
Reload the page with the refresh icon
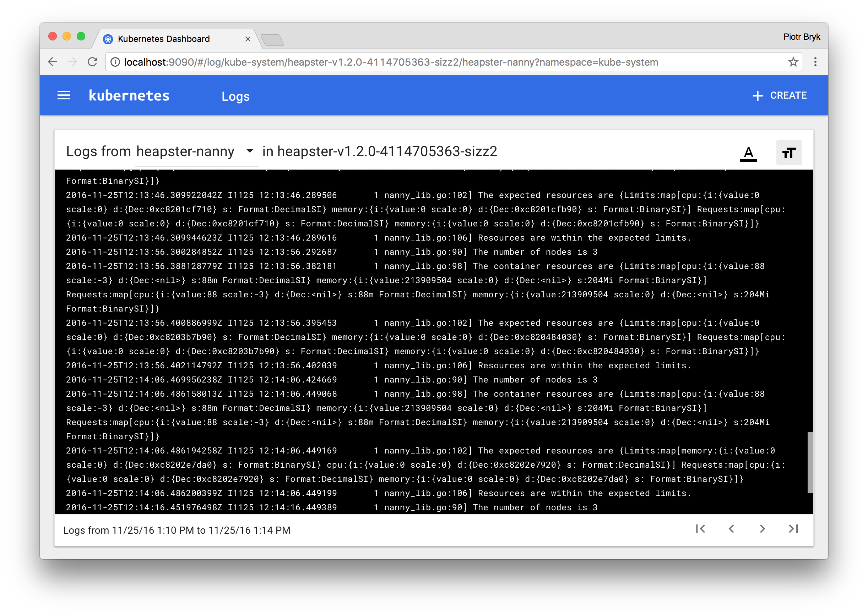[x=92, y=62]
